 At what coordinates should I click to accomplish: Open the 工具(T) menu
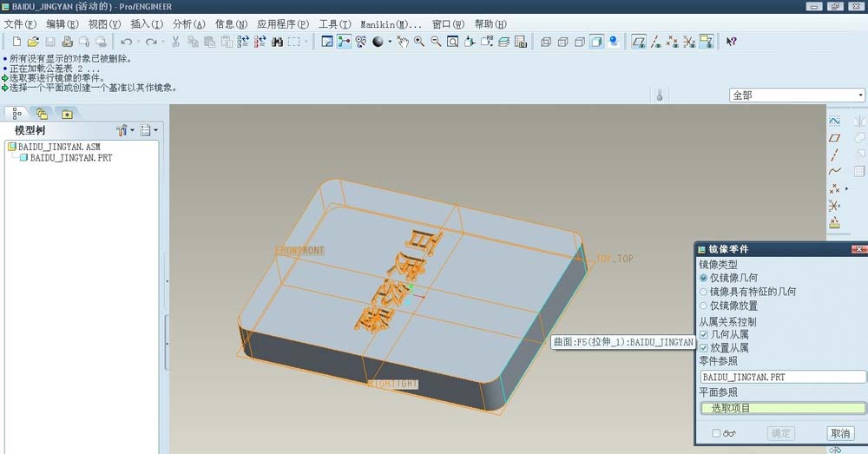tap(335, 24)
